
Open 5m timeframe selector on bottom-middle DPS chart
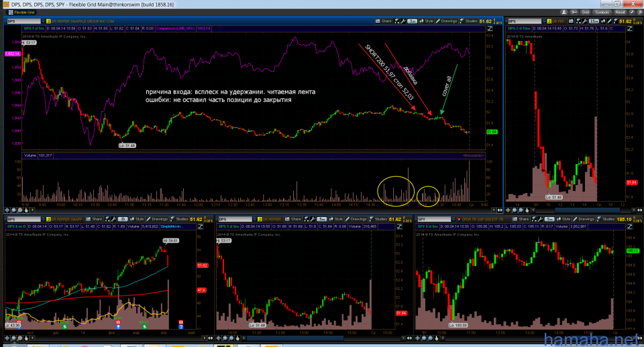click(321, 220)
